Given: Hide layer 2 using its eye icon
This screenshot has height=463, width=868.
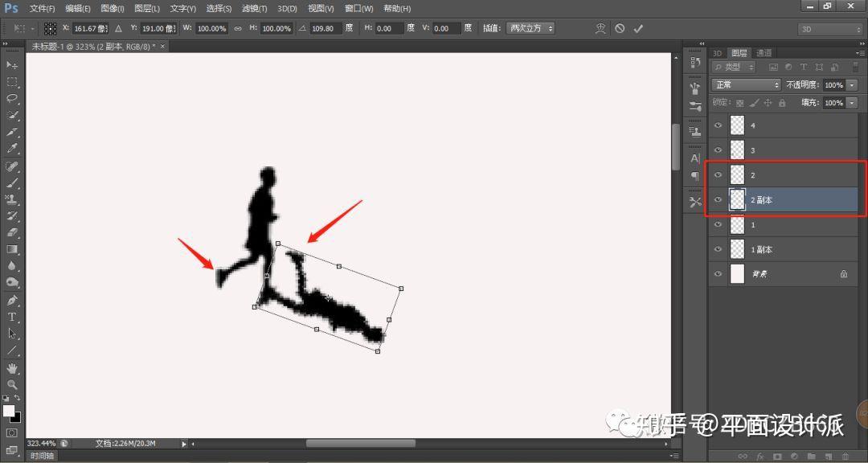Looking at the screenshot, I should [x=718, y=175].
